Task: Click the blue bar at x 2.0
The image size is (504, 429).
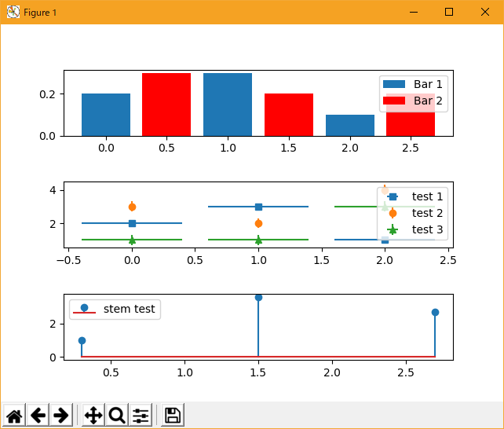Action: 350,126
